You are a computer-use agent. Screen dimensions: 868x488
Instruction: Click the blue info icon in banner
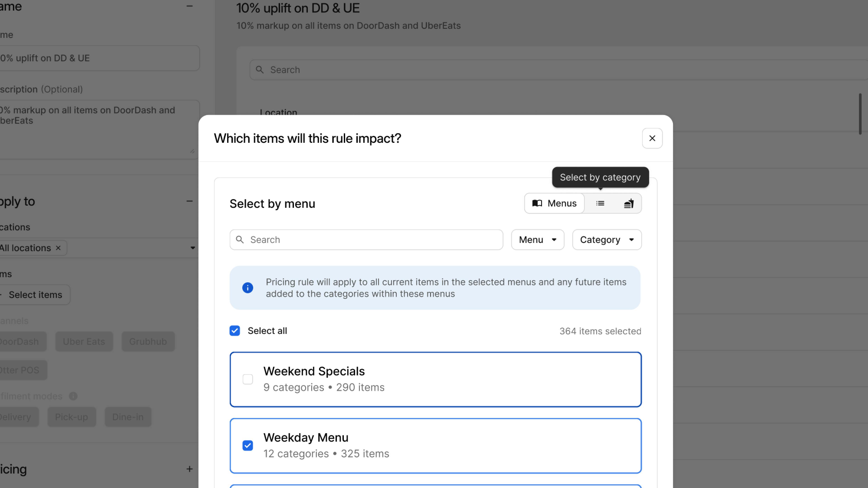[248, 288]
